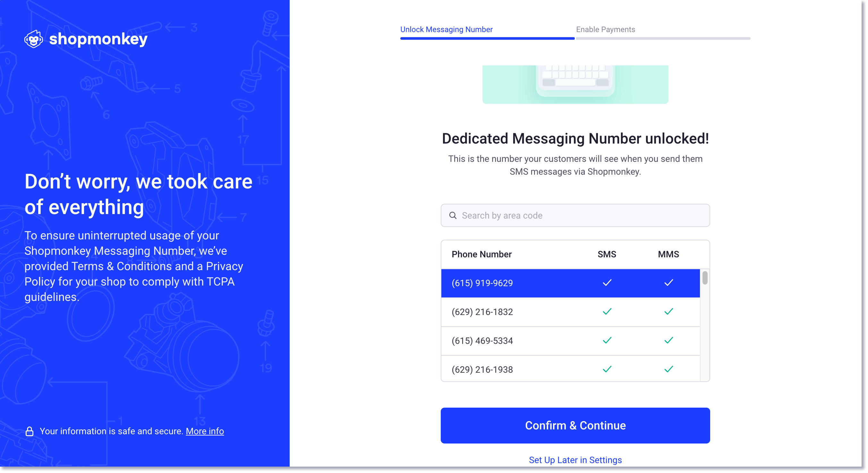
Task: Click the Set Up Later in Settings link
Action: coord(575,460)
